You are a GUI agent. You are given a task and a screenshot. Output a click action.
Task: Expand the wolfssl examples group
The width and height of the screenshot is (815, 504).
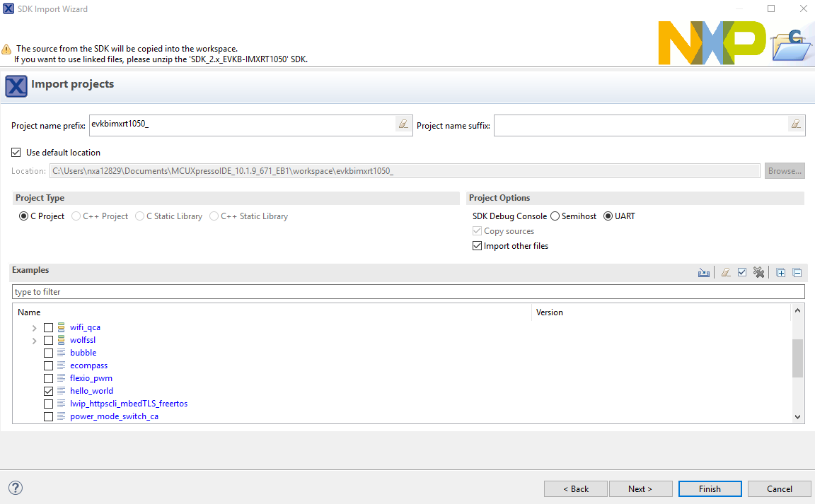coord(34,341)
